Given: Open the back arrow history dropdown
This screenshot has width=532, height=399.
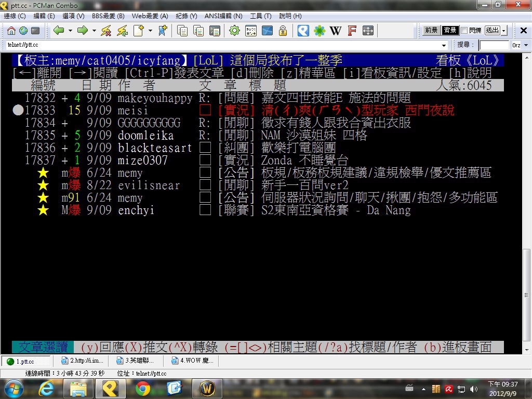Looking at the screenshot, I should pos(70,31).
